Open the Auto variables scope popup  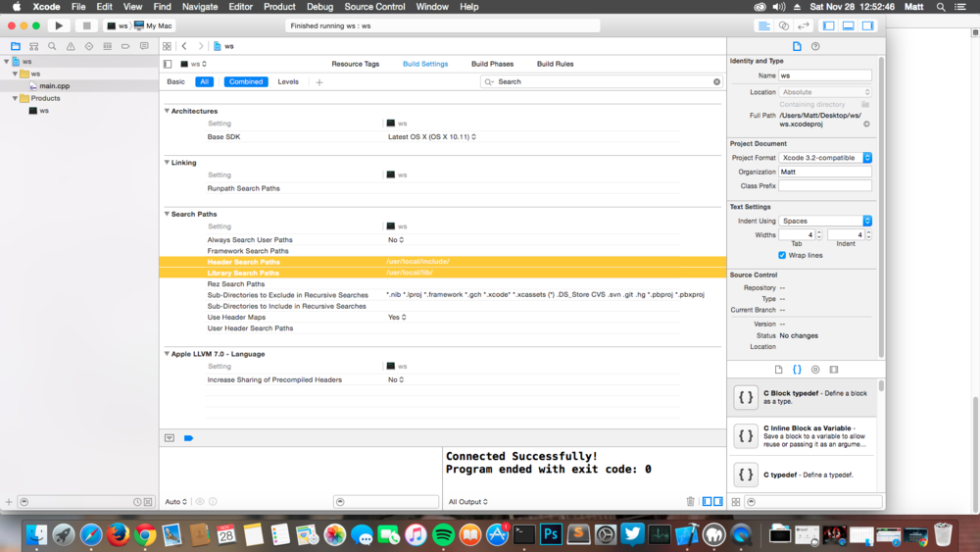[175, 501]
